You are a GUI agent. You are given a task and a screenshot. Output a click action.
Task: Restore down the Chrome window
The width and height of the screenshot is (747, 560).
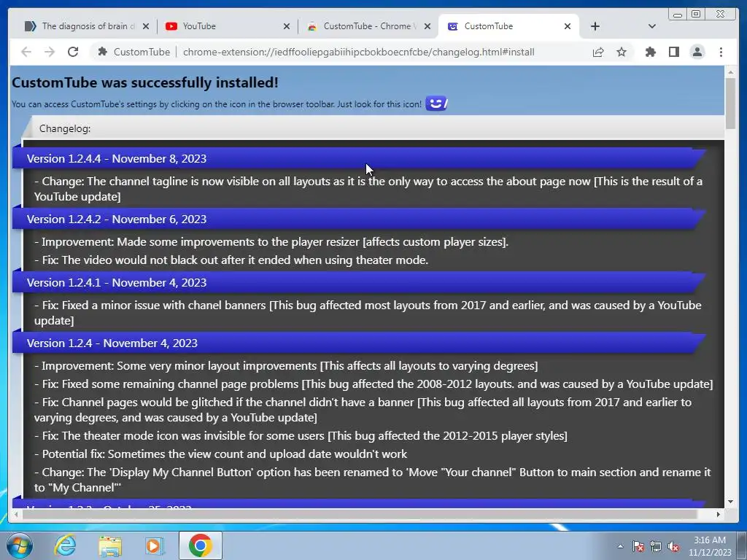[696, 15]
